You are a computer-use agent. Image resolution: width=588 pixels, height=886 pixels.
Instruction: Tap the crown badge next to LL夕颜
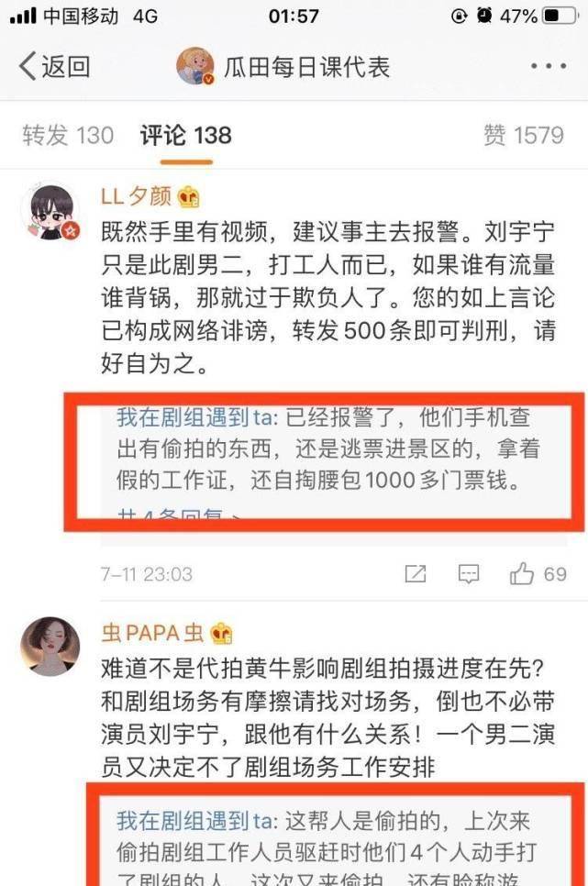point(188,197)
